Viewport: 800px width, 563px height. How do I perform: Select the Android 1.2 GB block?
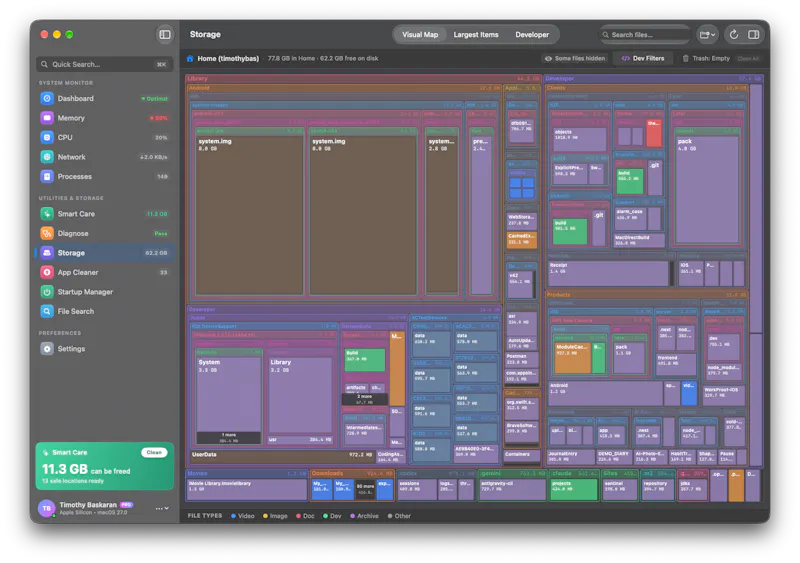pyautogui.click(x=605, y=393)
